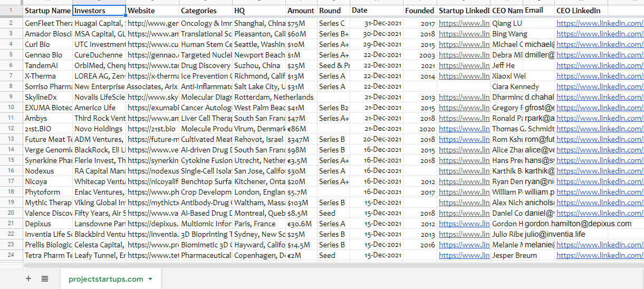Click the Americo Life investor cell
This screenshot has width=644, height=289.
click(99, 108)
